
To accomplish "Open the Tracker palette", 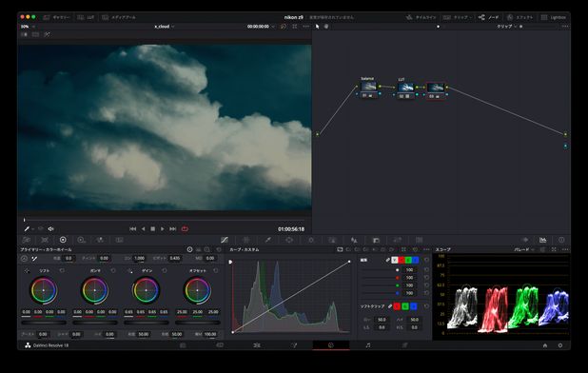I will click(311, 240).
